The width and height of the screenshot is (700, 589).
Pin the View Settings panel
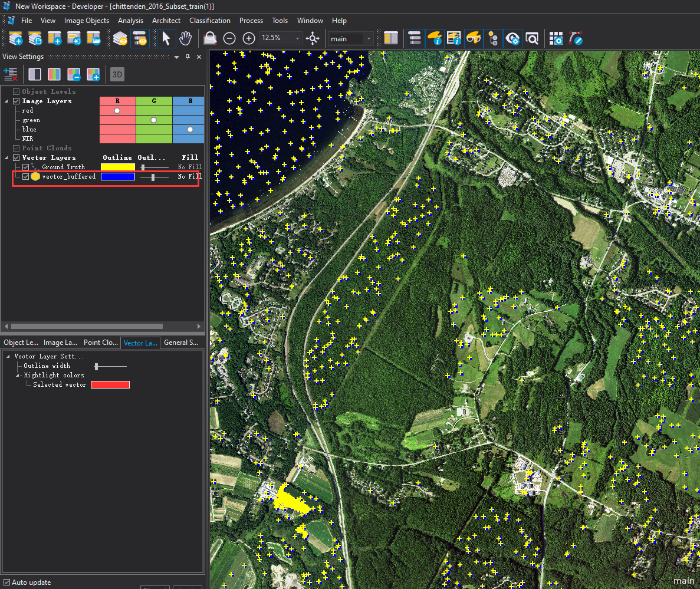tap(188, 57)
